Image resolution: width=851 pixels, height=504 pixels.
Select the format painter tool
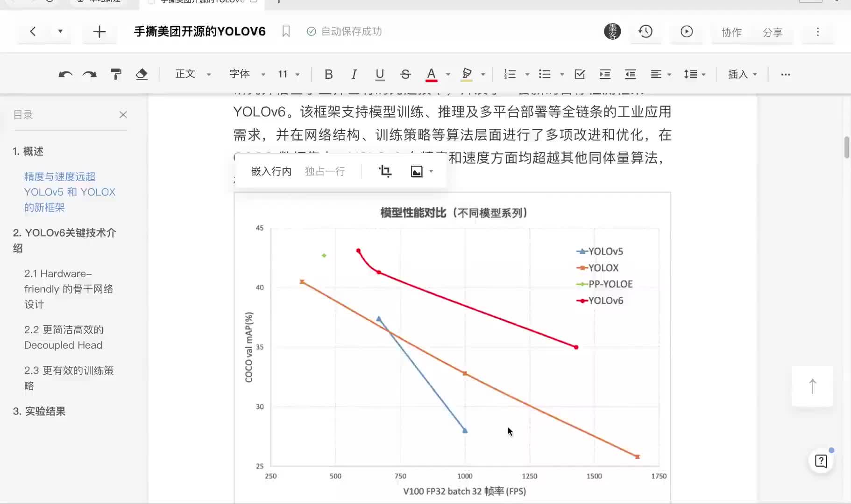click(116, 74)
